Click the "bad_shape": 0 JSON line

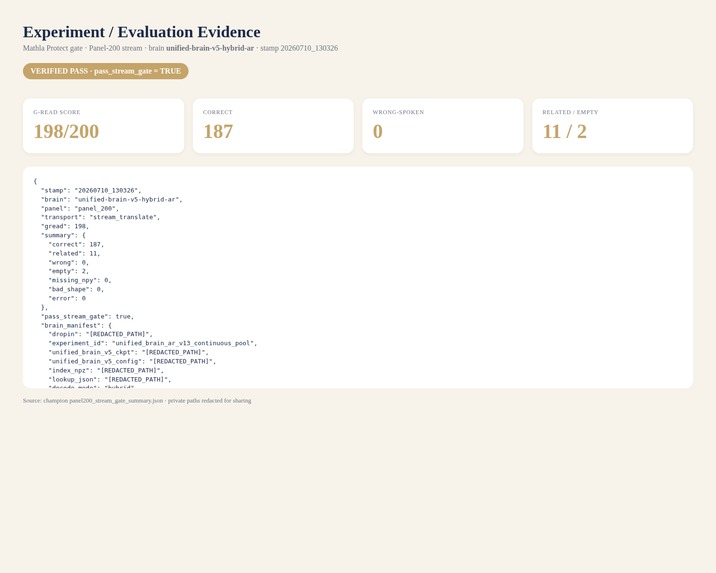[76, 289]
